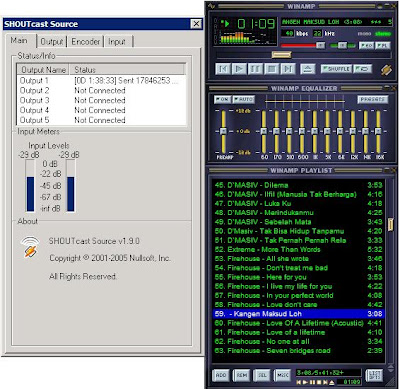Toggle the PL playlist window button
Viewport: 400px width, 389px height.
[x=382, y=45]
